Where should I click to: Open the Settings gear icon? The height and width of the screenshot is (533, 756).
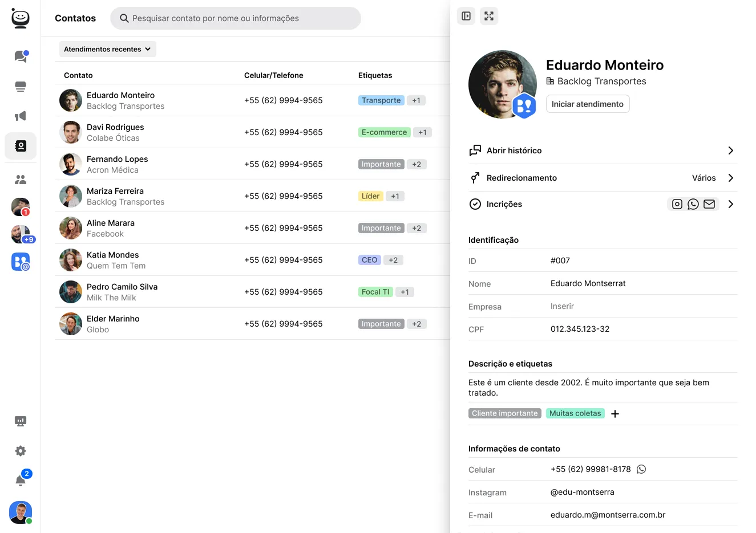pyautogui.click(x=21, y=450)
